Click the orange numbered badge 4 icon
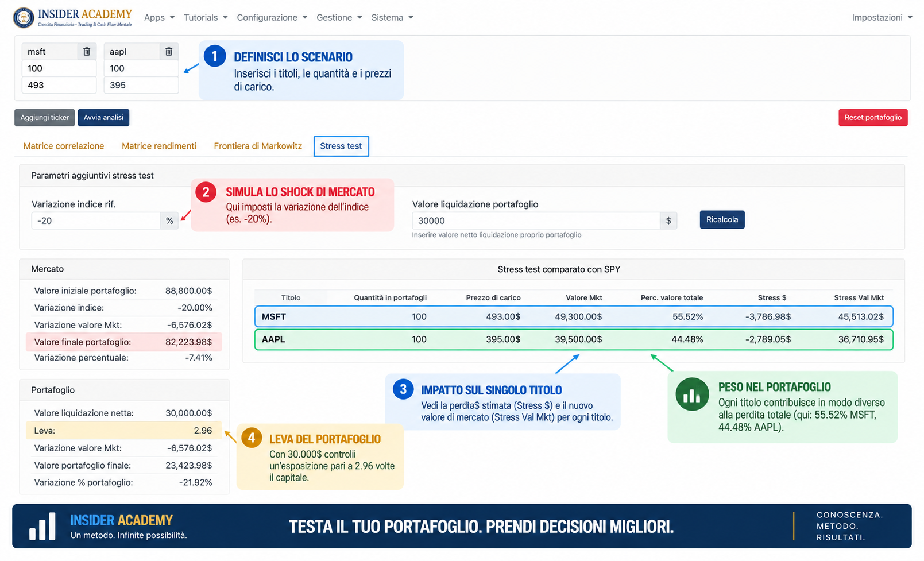924x561 pixels. tap(252, 438)
